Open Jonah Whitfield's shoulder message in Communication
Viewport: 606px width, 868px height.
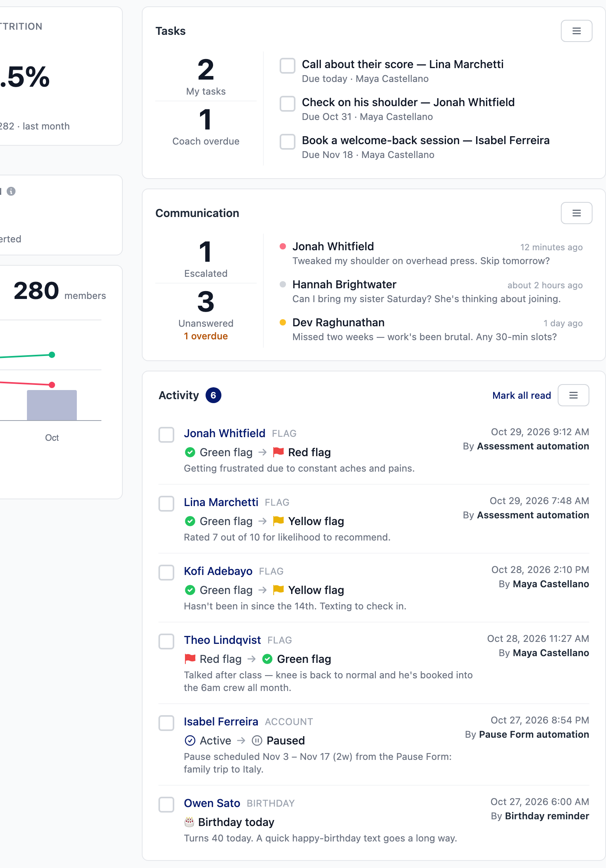pos(431,253)
